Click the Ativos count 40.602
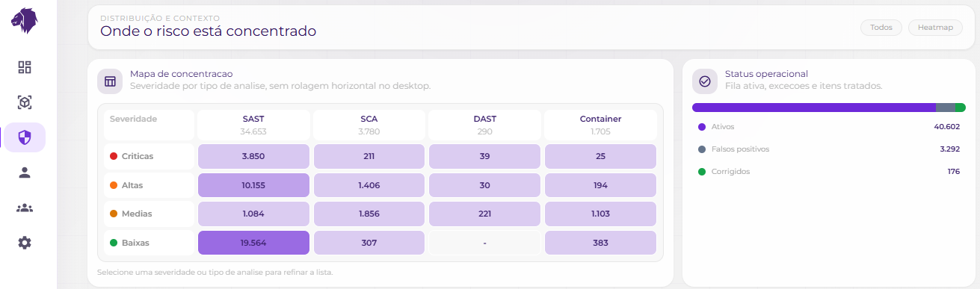This screenshot has width=980, height=289. 946,126
